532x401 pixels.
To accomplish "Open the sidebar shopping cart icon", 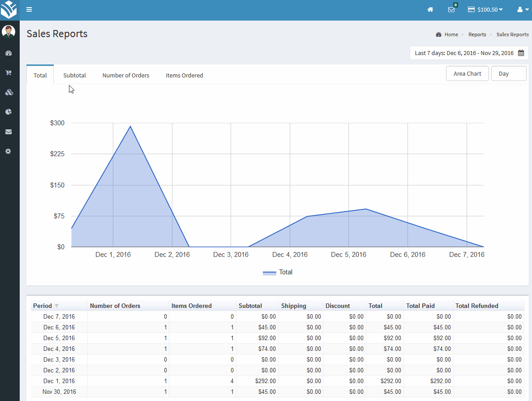I will click(9, 73).
